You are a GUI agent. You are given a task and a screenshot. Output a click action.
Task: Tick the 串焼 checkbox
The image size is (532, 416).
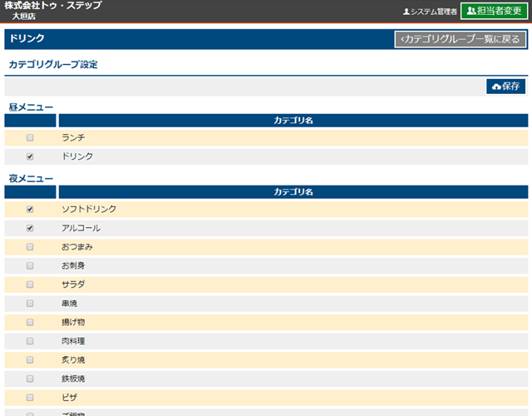[x=31, y=304]
